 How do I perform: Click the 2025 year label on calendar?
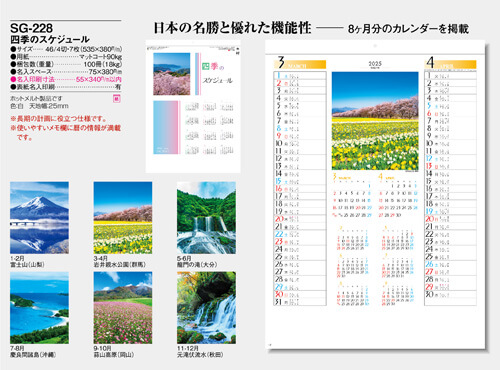(x=375, y=63)
